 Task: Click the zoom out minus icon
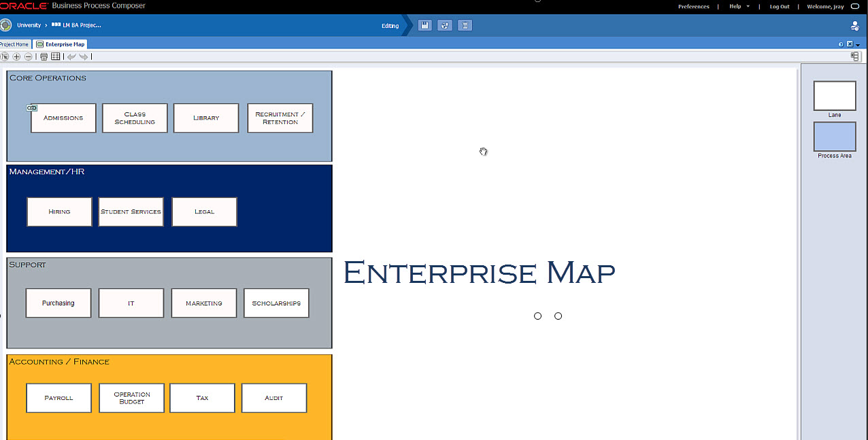coord(28,56)
